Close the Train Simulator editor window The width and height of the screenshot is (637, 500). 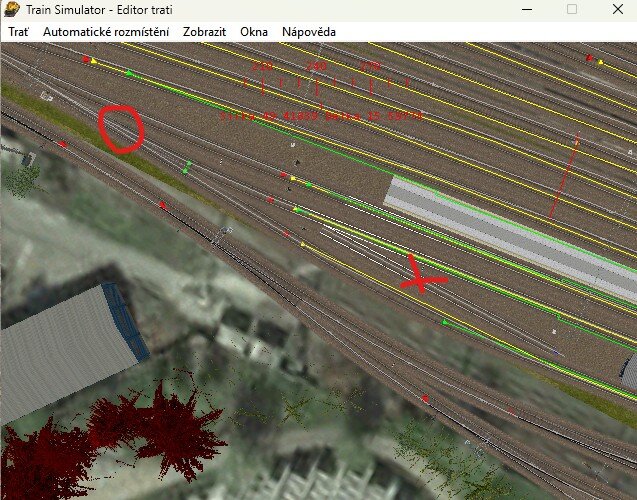616,9
